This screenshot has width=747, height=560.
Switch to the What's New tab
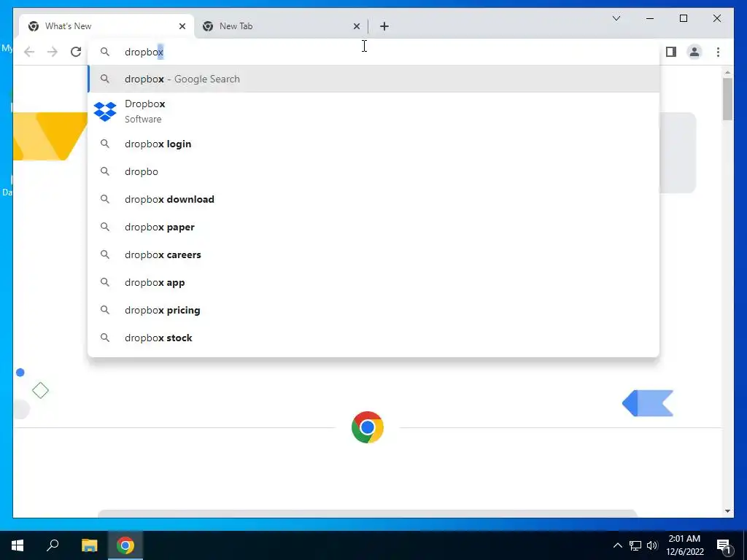107,26
